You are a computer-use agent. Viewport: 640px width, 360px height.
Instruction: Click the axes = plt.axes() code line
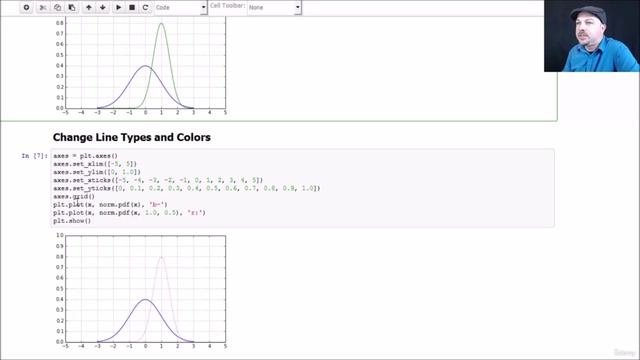[x=85, y=156]
